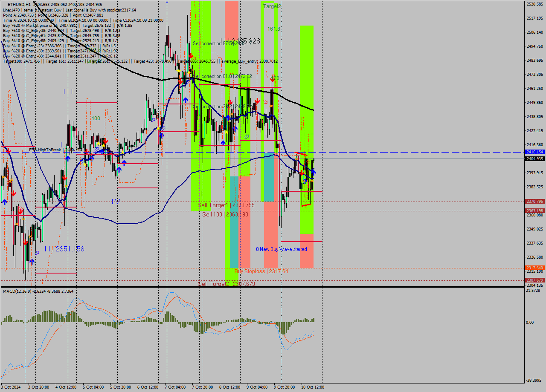
Task: Click the 'I I I 2465.328' wave label
Action: click(240, 41)
